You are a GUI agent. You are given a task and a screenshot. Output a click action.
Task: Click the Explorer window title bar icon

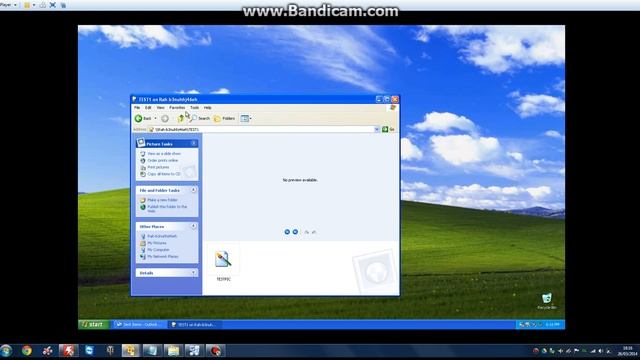click(134, 99)
